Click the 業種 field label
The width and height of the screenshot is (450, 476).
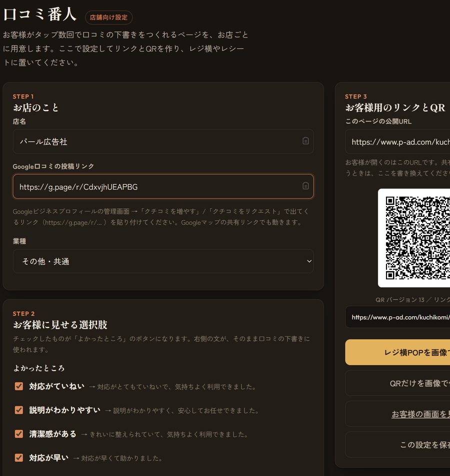[19, 241]
